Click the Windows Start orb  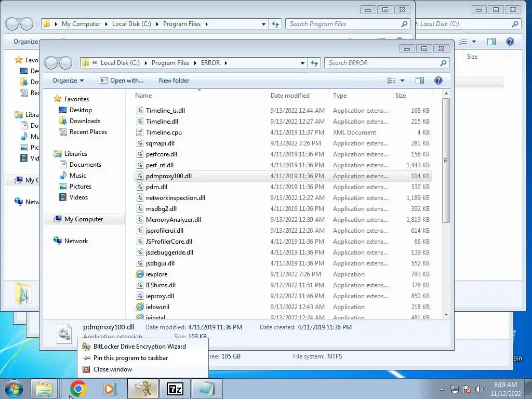[x=14, y=389]
